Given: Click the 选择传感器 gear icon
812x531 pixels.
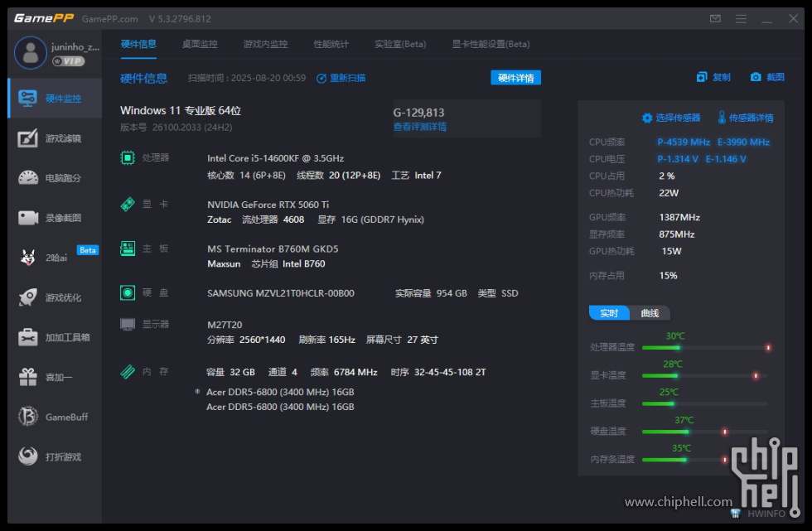Looking at the screenshot, I should pos(647,118).
